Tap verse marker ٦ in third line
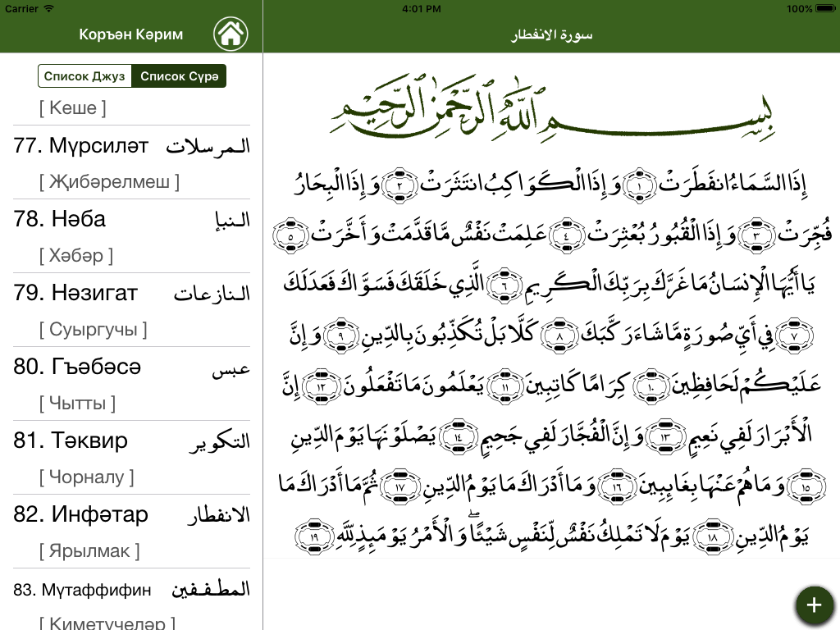 [504, 285]
